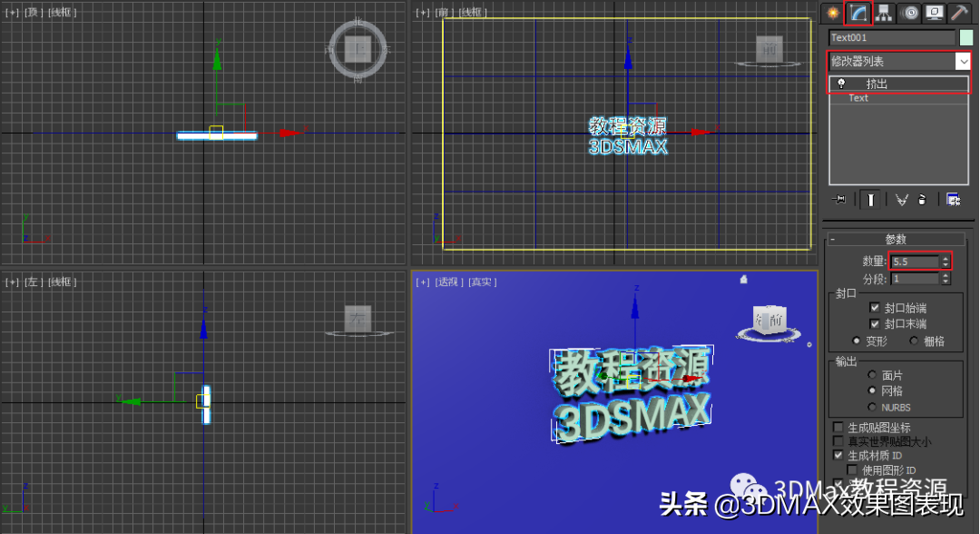Open the [+] menu of 左 viewport
The height and width of the screenshot is (534, 980).
[12, 282]
